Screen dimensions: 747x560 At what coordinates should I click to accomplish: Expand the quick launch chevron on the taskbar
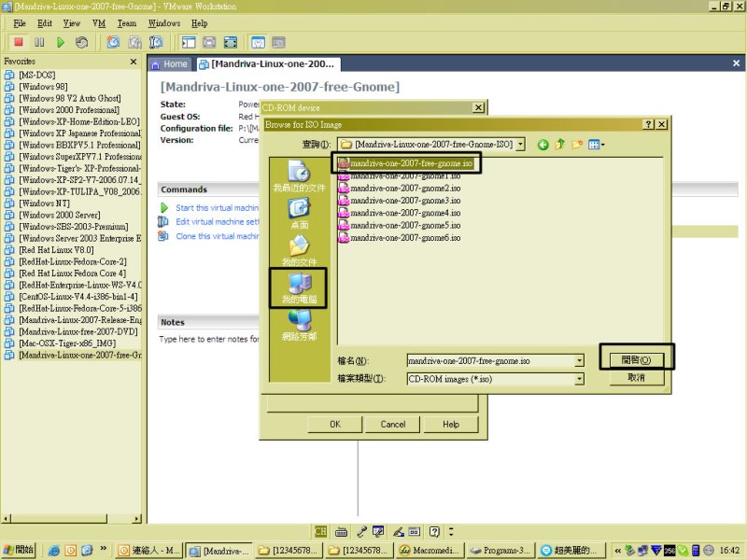103,549
